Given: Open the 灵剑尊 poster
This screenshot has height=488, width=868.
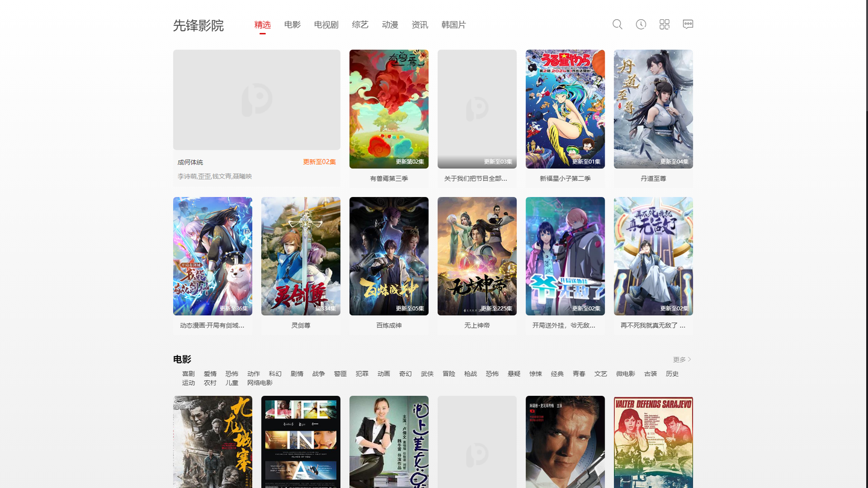Looking at the screenshot, I should [x=301, y=256].
